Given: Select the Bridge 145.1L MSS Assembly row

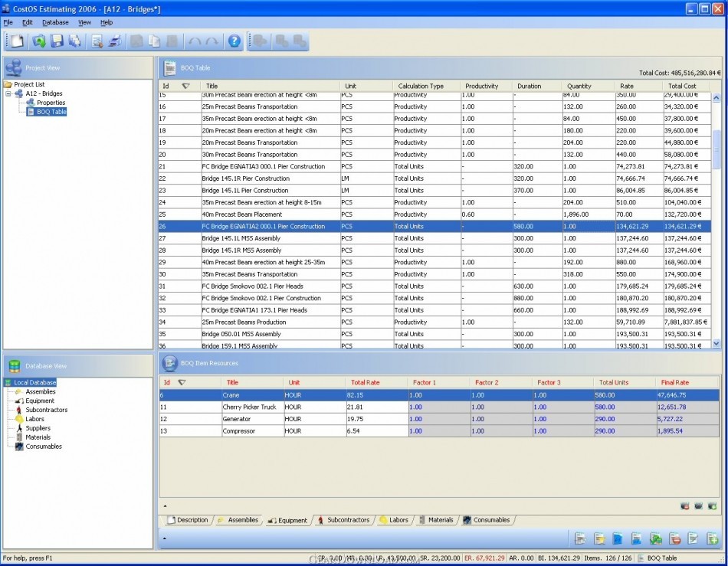Looking at the screenshot, I should pyautogui.click(x=435, y=238).
